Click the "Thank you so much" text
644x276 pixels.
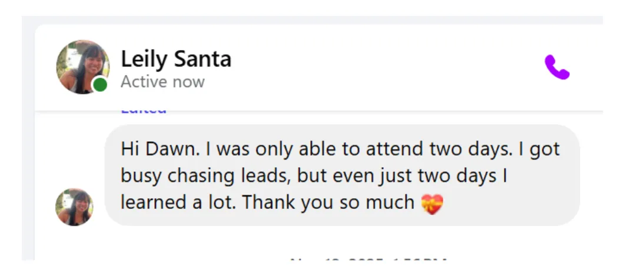(x=328, y=203)
